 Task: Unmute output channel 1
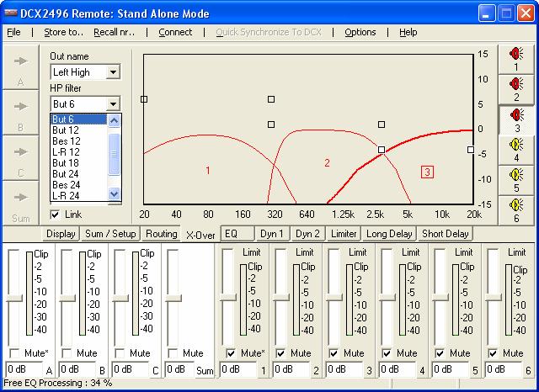click(232, 353)
